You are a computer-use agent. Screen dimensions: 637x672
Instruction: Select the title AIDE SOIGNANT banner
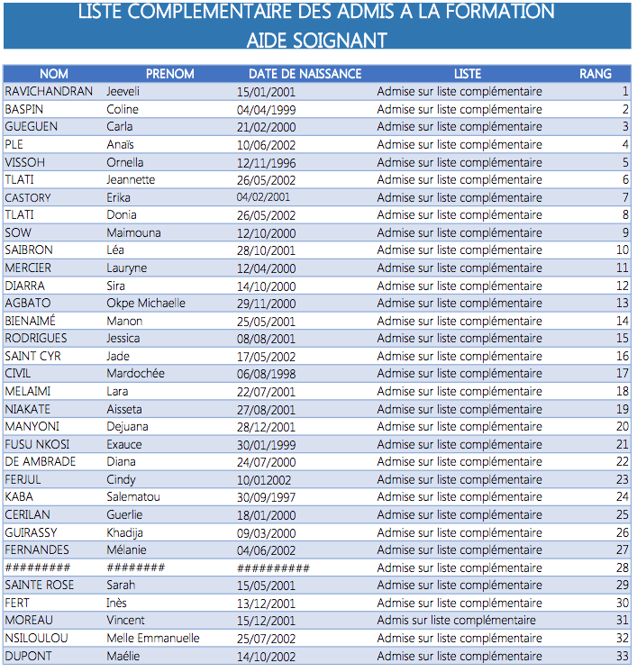(x=317, y=26)
